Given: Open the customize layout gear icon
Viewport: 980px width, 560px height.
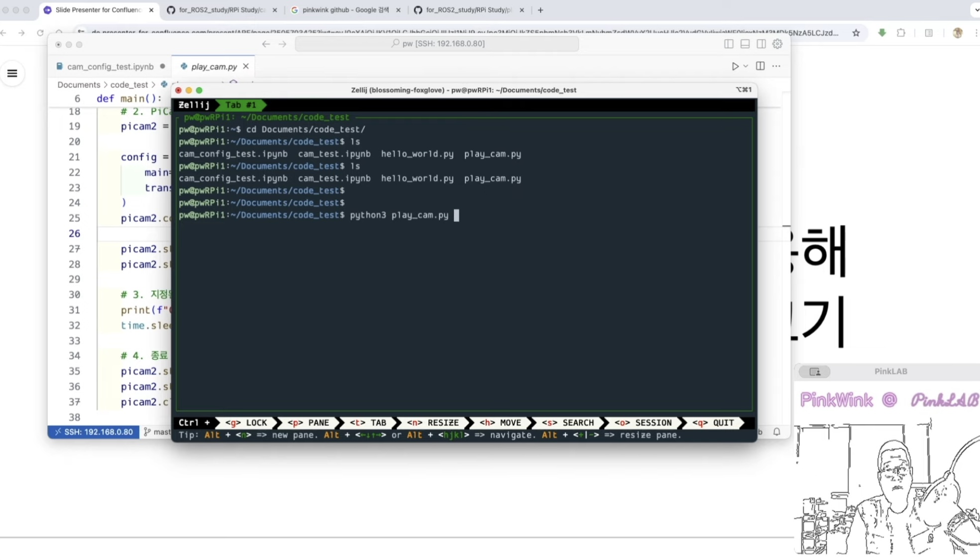Looking at the screenshot, I should click(777, 44).
